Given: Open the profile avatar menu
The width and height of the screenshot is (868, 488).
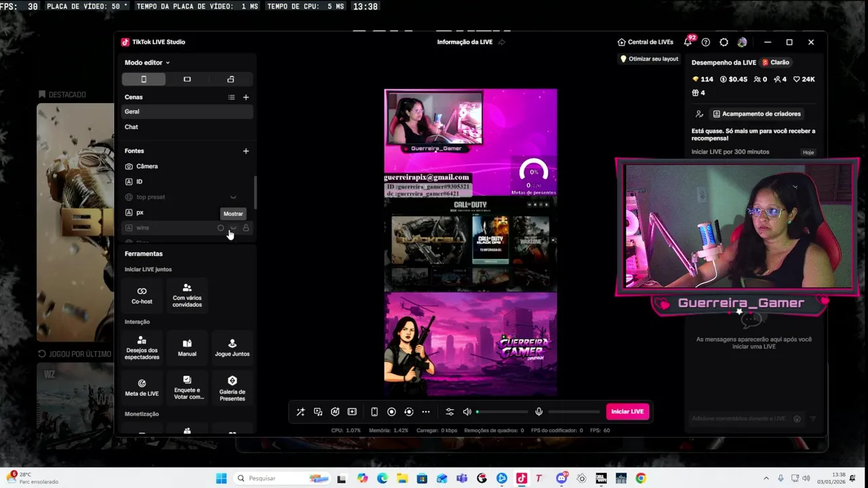Looking at the screenshot, I should click(x=742, y=42).
